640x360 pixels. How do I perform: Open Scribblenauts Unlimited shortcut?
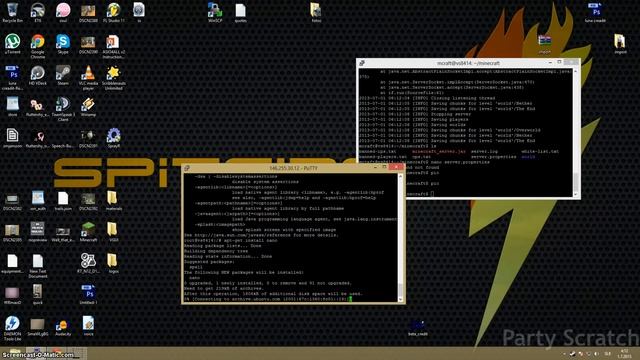pos(113,78)
